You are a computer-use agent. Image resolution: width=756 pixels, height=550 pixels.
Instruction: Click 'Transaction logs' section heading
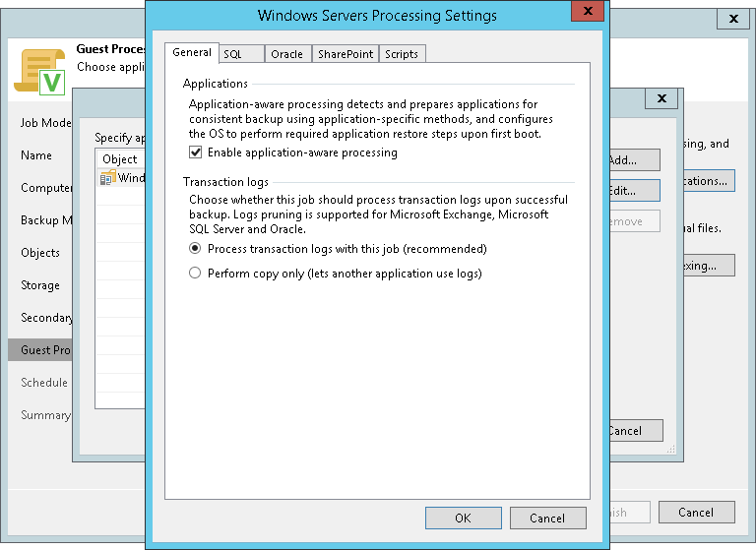click(x=225, y=182)
